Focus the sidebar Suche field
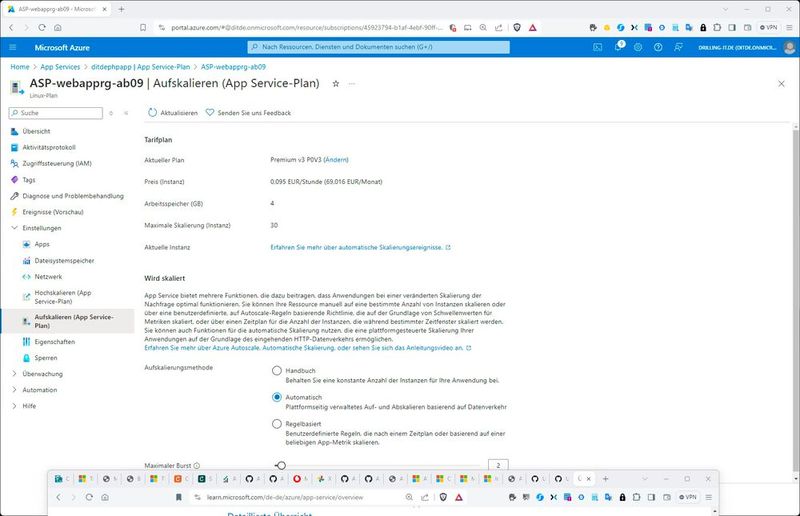Screen dimensions: 800x516 click(56, 113)
